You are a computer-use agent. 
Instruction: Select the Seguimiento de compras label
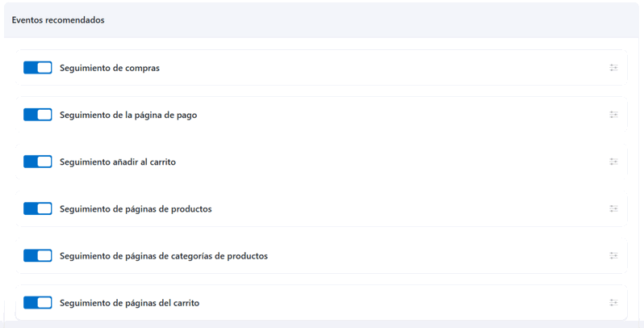pyautogui.click(x=110, y=68)
